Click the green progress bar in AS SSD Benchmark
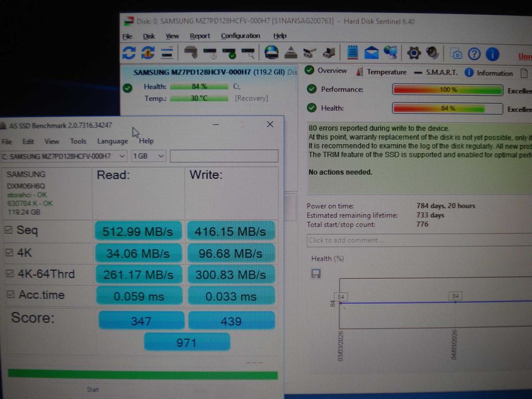 coord(143,374)
